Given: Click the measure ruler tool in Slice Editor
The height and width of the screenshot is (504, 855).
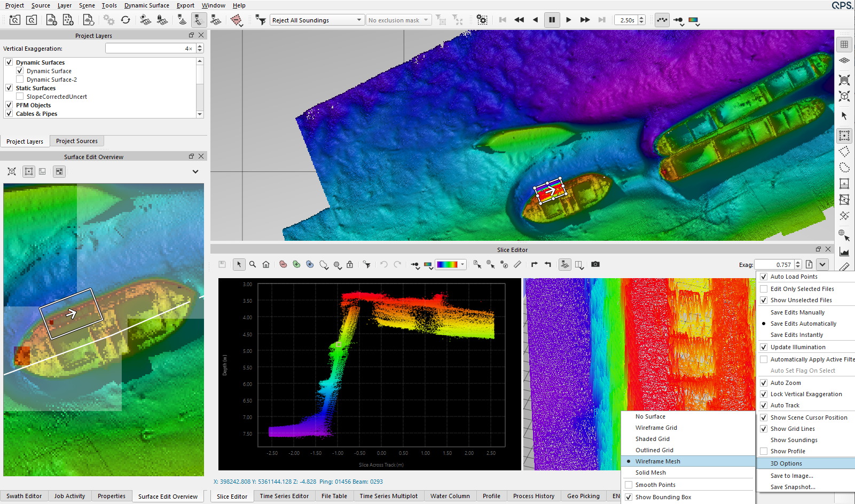Looking at the screenshot, I should 517,264.
